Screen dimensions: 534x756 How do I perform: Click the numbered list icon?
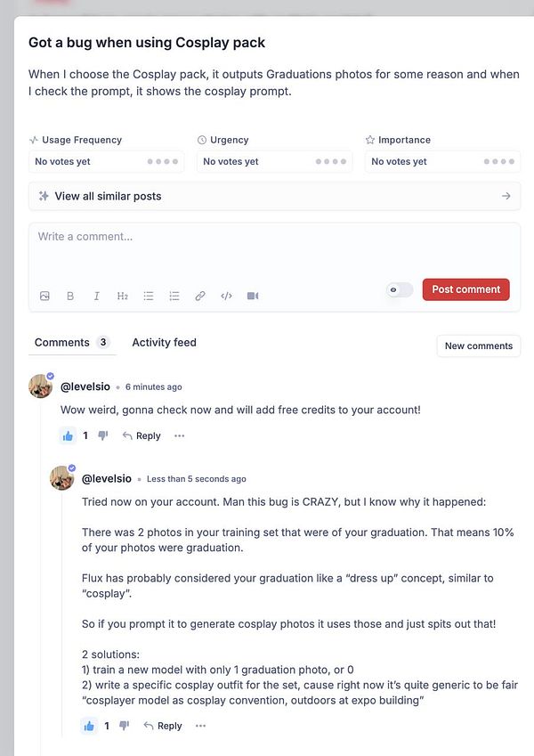click(x=174, y=296)
